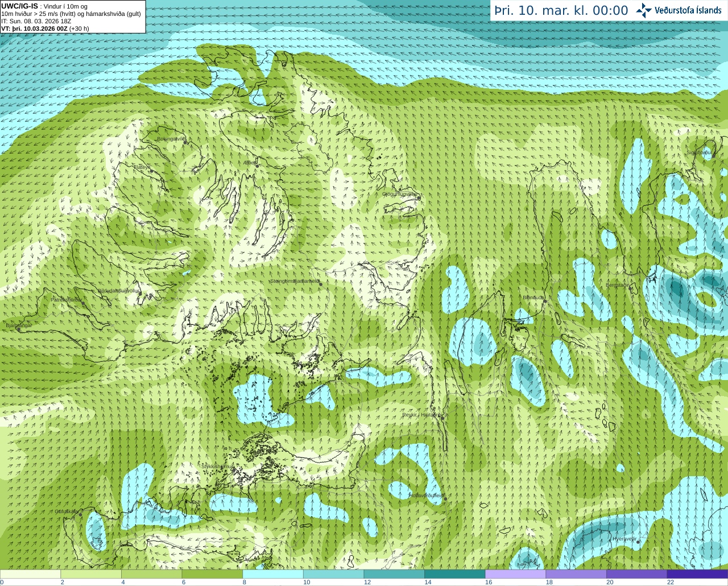Select the Blönduós station label

pos(532,298)
